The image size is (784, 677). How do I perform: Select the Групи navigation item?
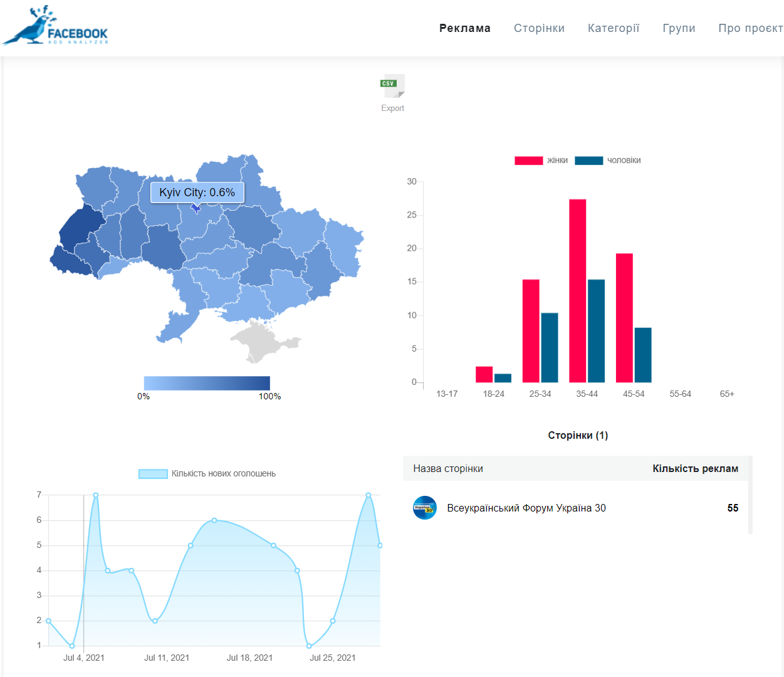click(x=679, y=28)
